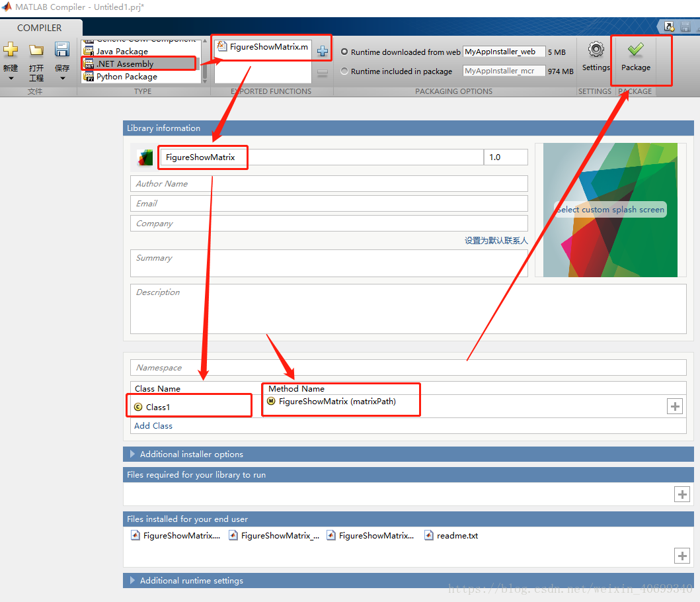Click the New project plus icon
The height and width of the screenshot is (602, 700).
pos(11,50)
